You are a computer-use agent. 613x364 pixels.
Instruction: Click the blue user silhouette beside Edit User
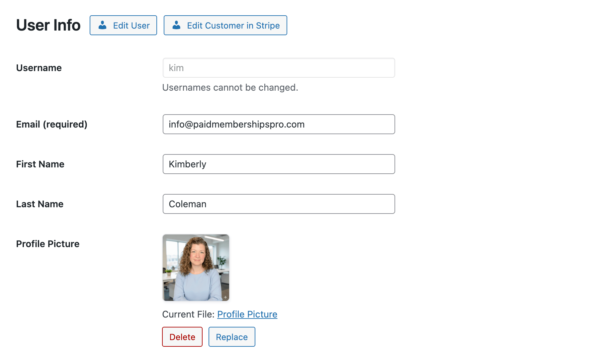pyautogui.click(x=102, y=25)
